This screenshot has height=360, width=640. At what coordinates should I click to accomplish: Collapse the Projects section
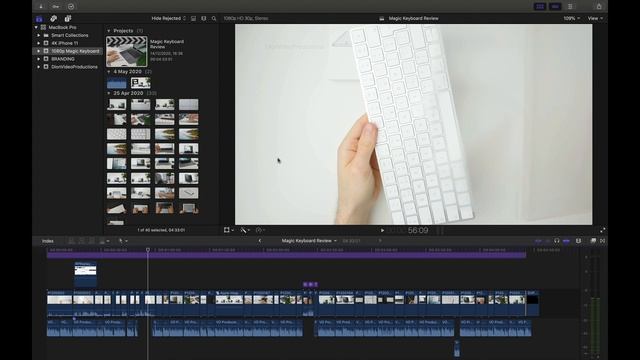109,31
